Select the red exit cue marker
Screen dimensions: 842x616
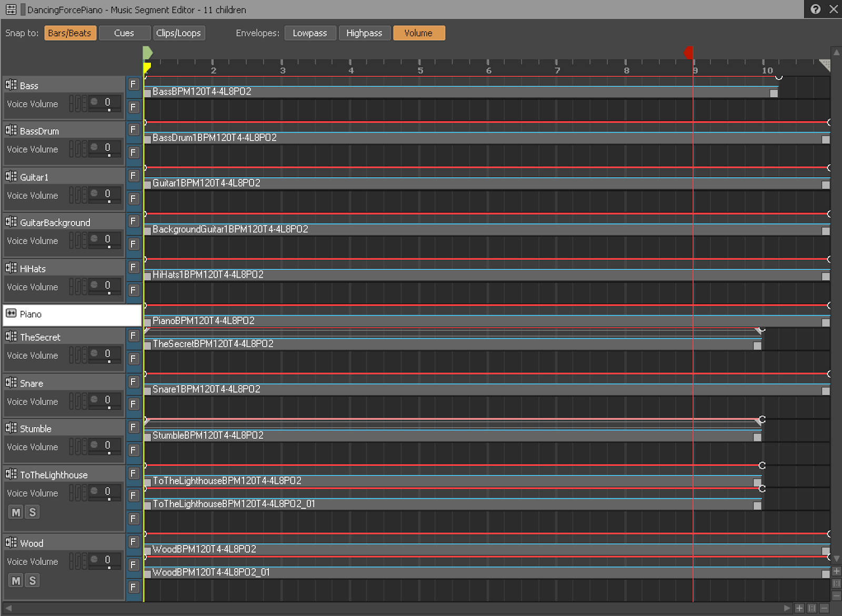pyautogui.click(x=689, y=53)
